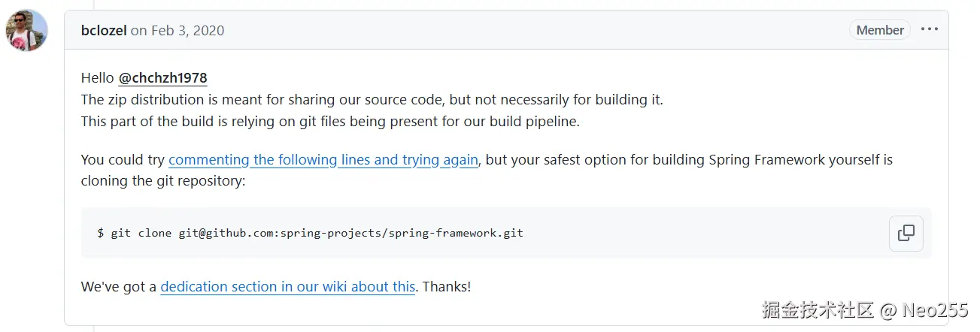Viewport: 980px width, 332px height.
Task: Open the comment options ellipsis menu
Action: [930, 30]
